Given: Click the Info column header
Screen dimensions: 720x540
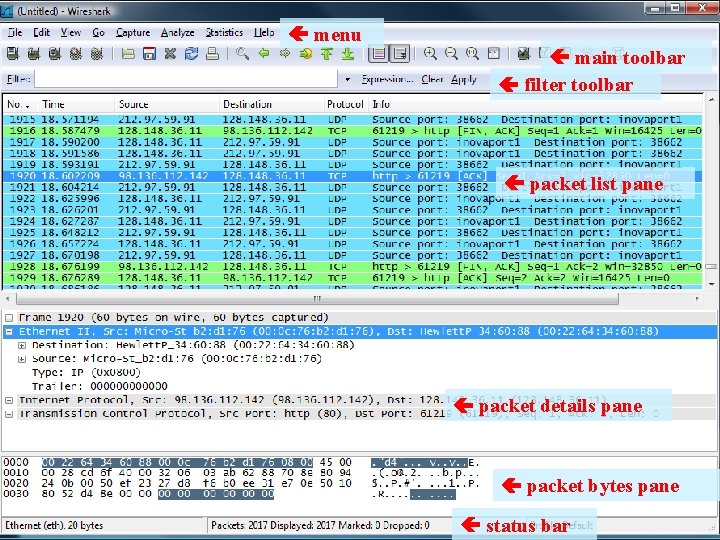Looking at the screenshot, I should (535, 104).
